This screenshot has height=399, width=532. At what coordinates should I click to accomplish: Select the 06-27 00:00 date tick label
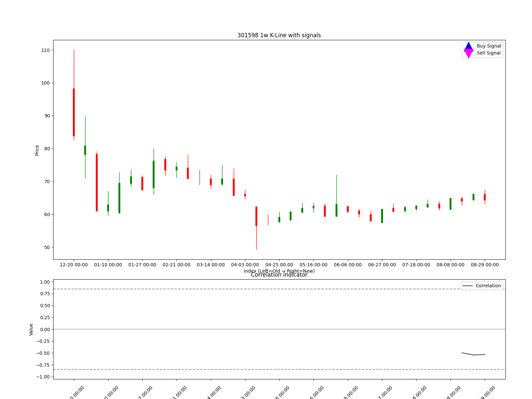(382, 265)
